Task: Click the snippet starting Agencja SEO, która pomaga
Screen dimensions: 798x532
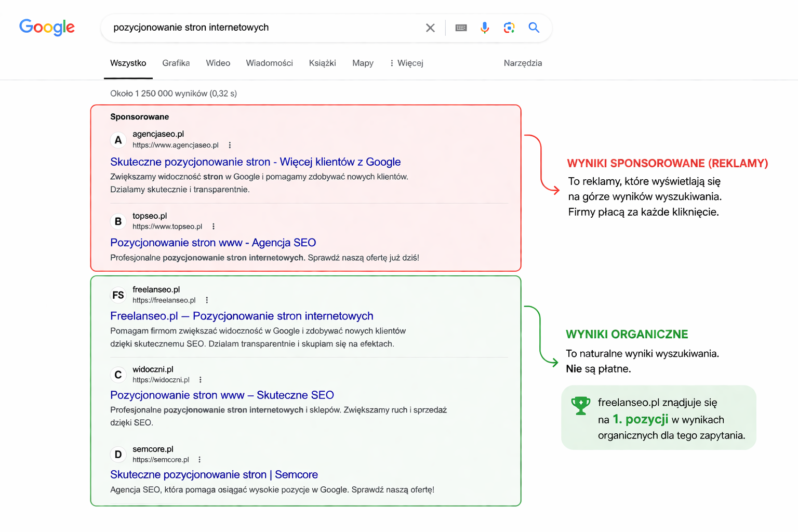Action: point(272,489)
